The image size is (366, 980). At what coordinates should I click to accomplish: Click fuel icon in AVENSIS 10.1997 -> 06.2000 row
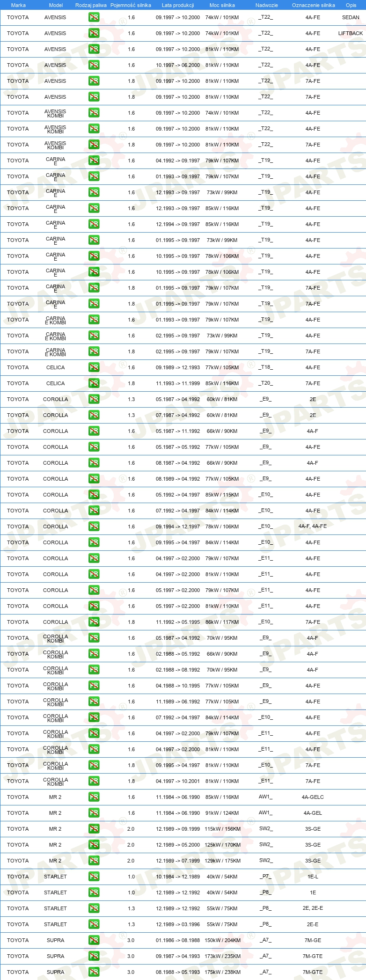pos(94,65)
